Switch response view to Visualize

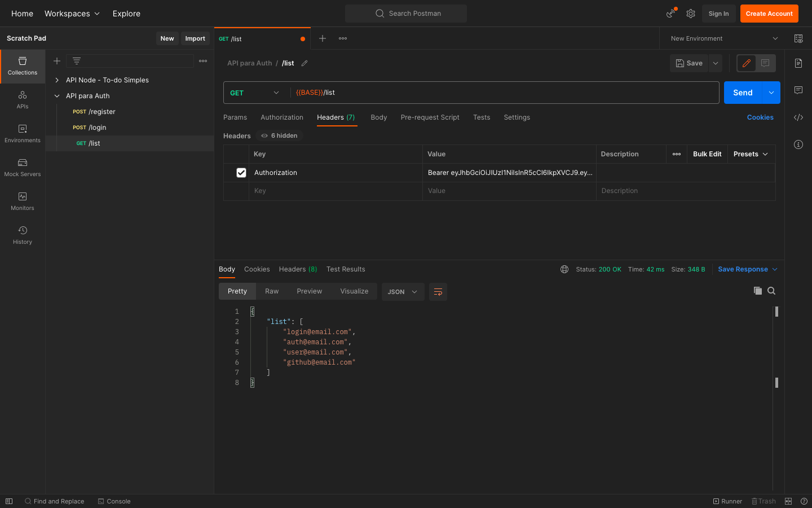click(x=354, y=291)
